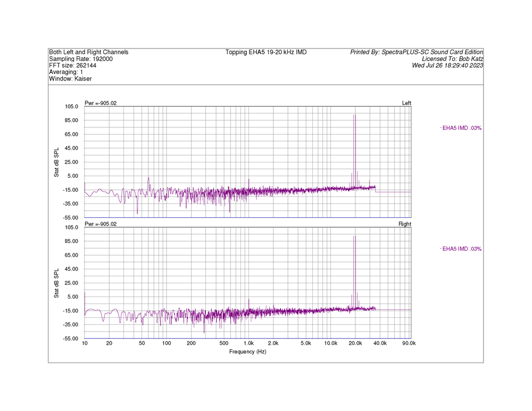Screen dimensions: 532x411
Task: Select the EHA5 IMD .03% legend for Left plot
Action: pos(462,128)
